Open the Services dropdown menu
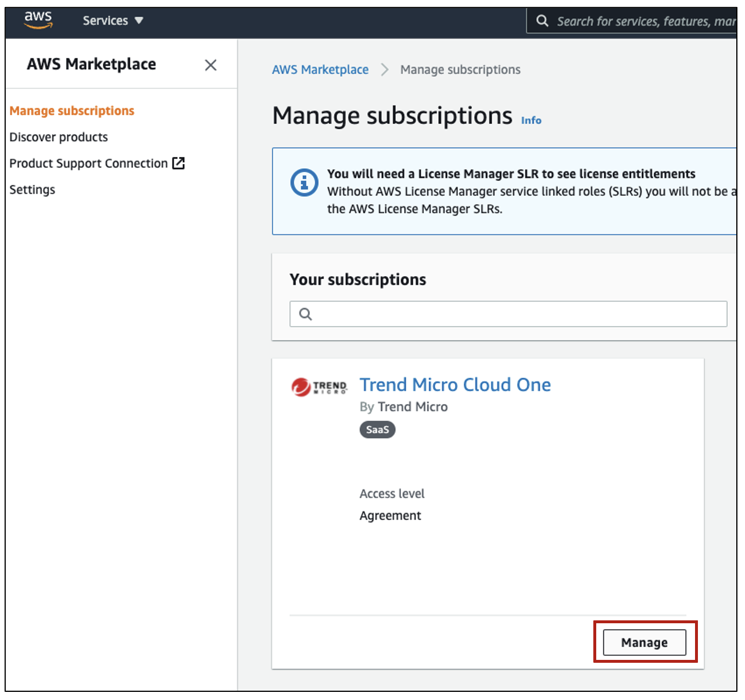745x700 pixels. click(x=113, y=21)
